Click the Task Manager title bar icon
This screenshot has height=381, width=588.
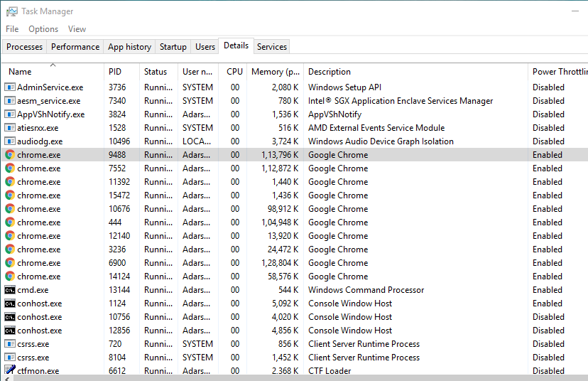(11, 11)
